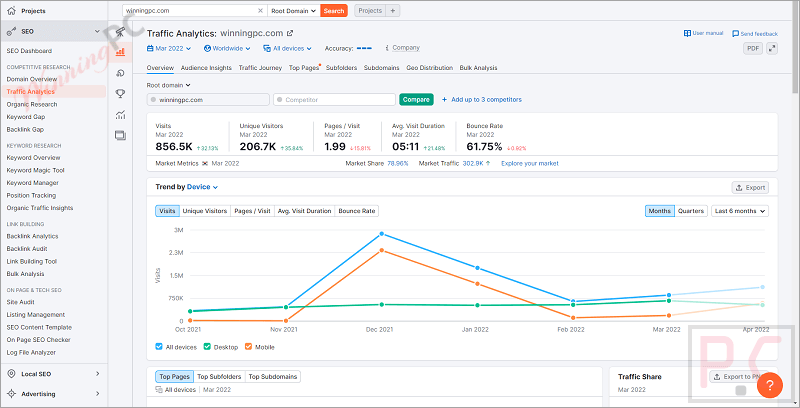The image size is (800, 408).
Task: Click the fullscreen expand icon beside PDF
Action: tap(772, 48)
